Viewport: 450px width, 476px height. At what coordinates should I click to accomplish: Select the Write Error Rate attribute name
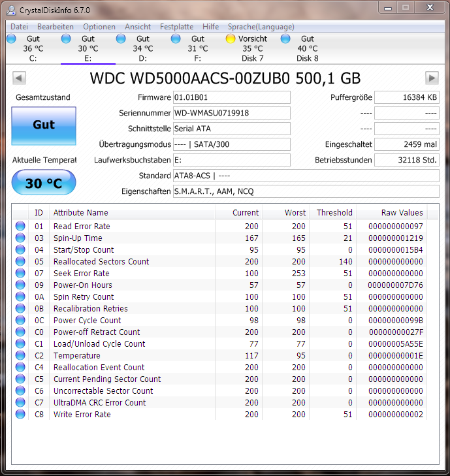[x=82, y=415]
